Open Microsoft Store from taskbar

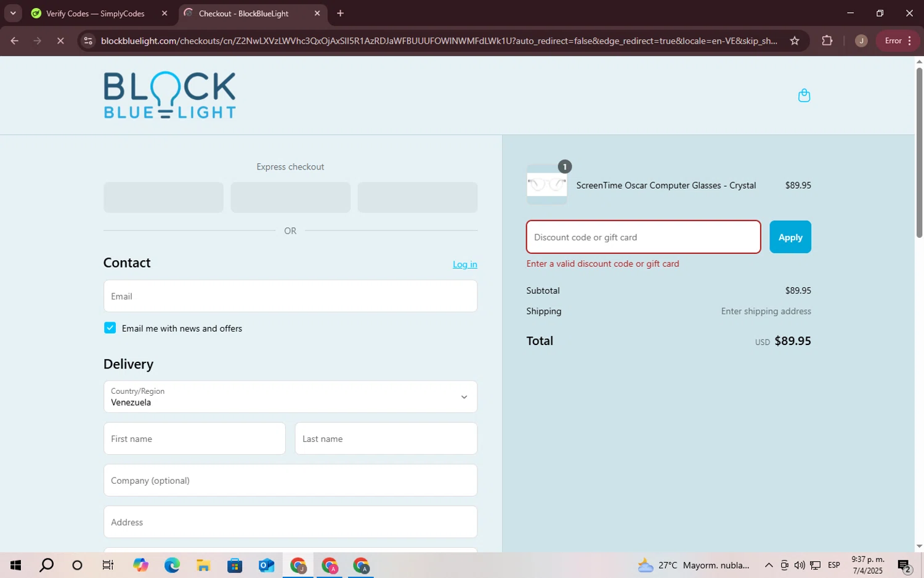(235, 565)
